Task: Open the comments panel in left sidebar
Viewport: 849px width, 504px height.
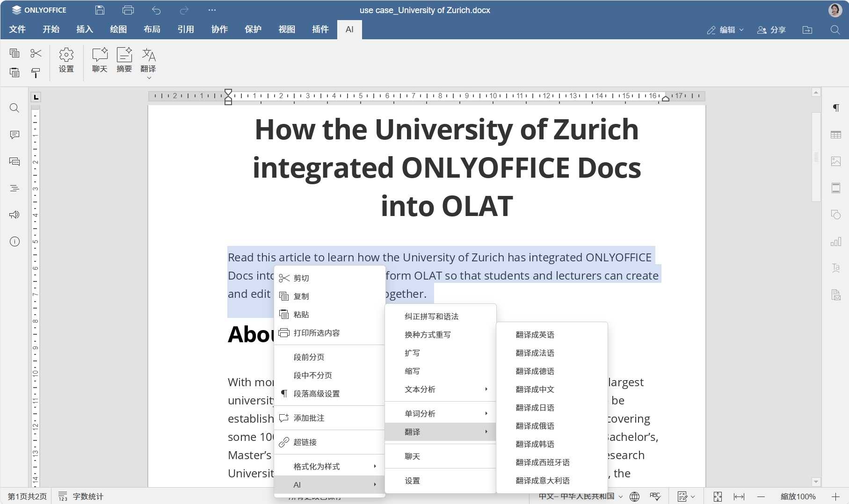Action: click(x=15, y=135)
